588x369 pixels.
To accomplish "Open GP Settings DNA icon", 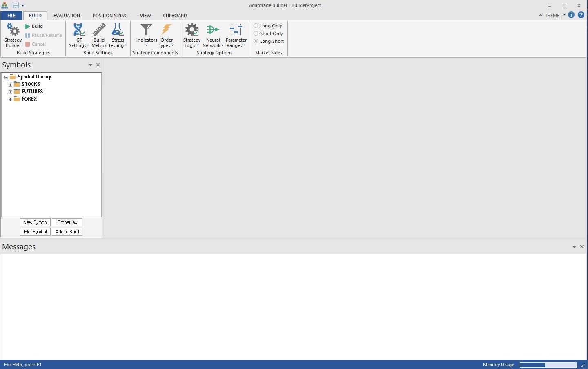I will click(79, 29).
